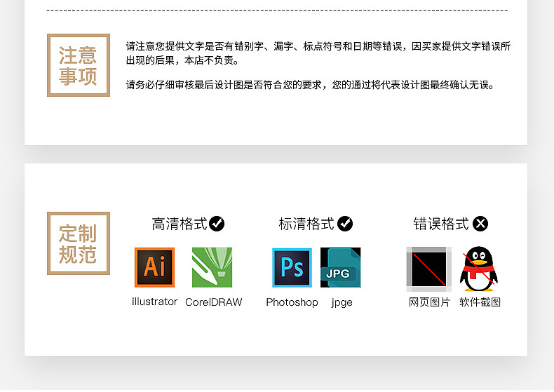This screenshot has width=554, height=392.
Task: Click the teal JPG file icon
Action: (340, 267)
